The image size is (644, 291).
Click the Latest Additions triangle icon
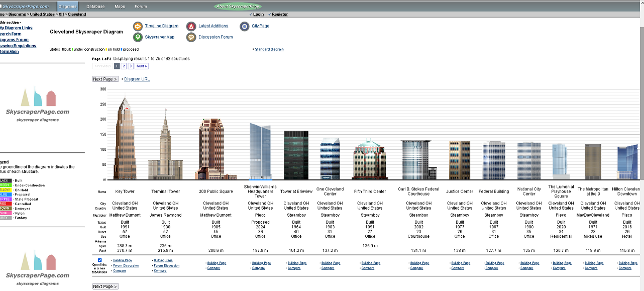point(191,26)
